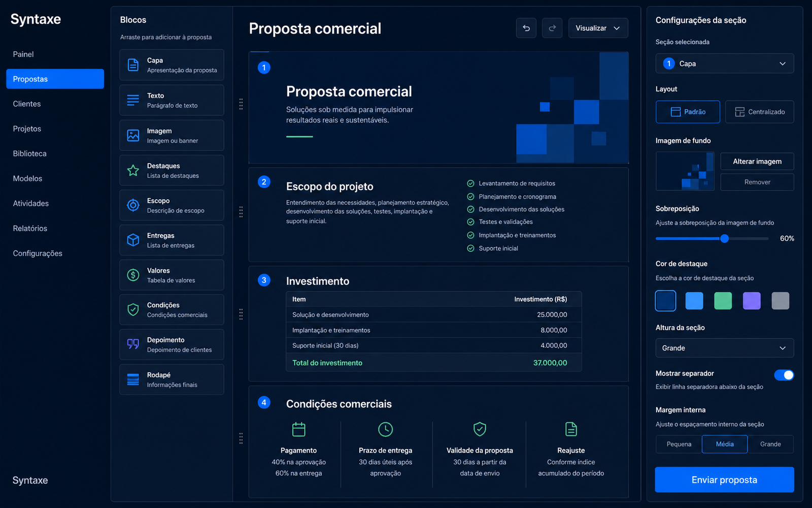Expand the Seção selecionada Capa dropdown
This screenshot has width=812, height=508.
click(725, 63)
